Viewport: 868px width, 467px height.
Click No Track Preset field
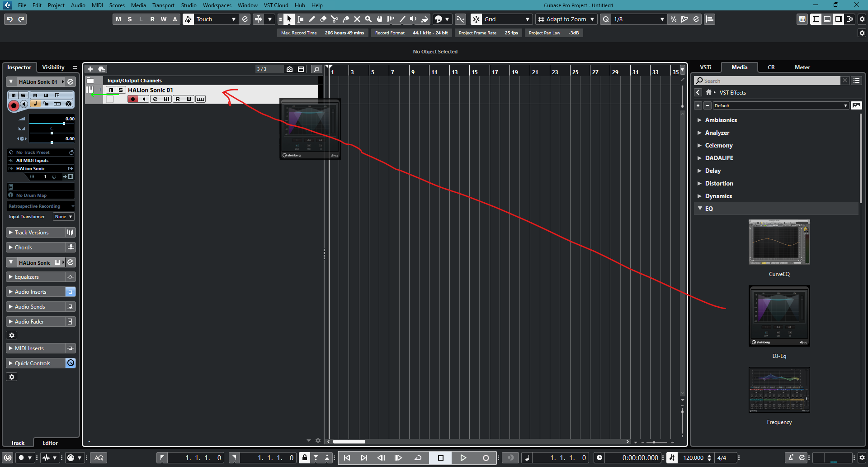pyautogui.click(x=41, y=152)
